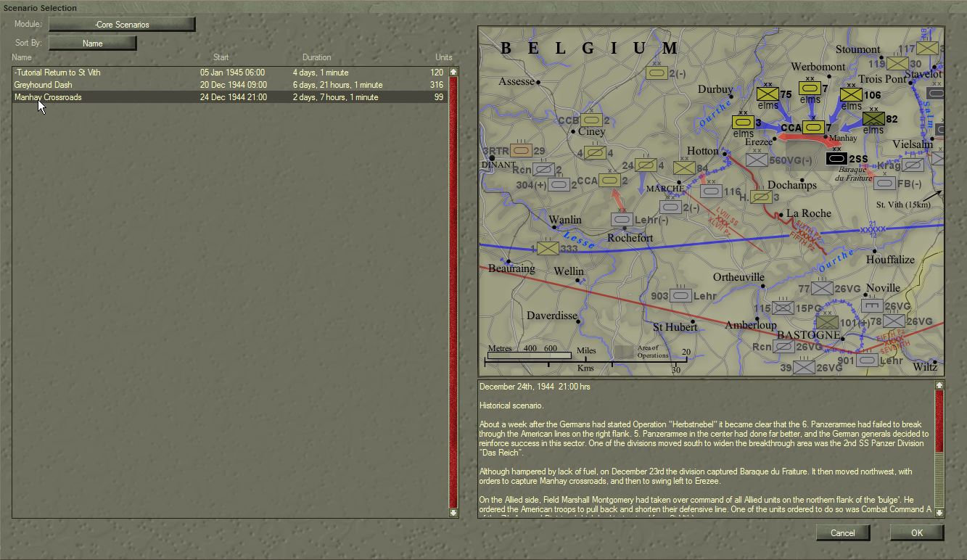The height and width of the screenshot is (560, 967).
Task: Click the 2SS panzer division unit symbol
Action: (836, 158)
